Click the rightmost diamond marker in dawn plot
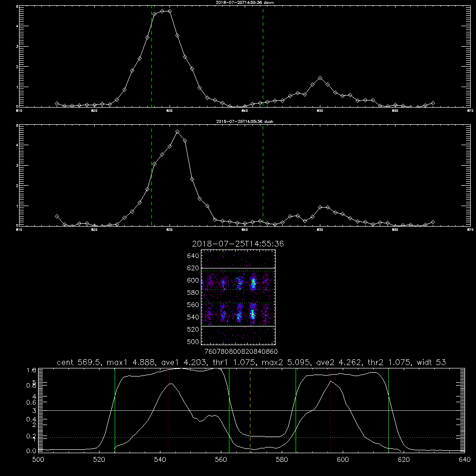Viewport: 476px width, 476px height. [433, 103]
